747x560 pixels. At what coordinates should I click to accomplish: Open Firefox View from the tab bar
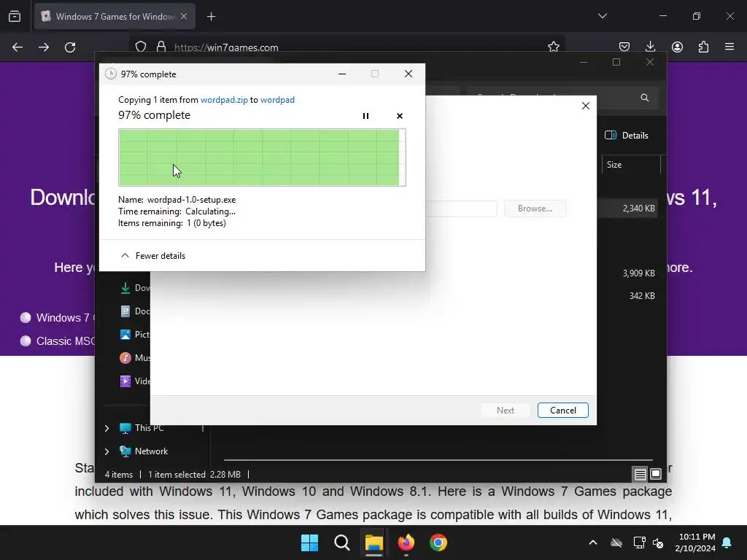point(15,16)
